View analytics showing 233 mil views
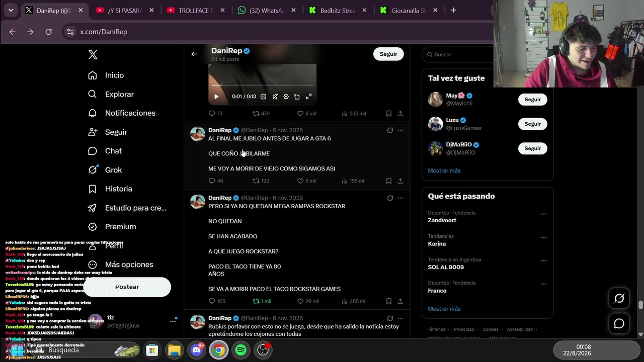Screen dimensions: 644x362 354,114
